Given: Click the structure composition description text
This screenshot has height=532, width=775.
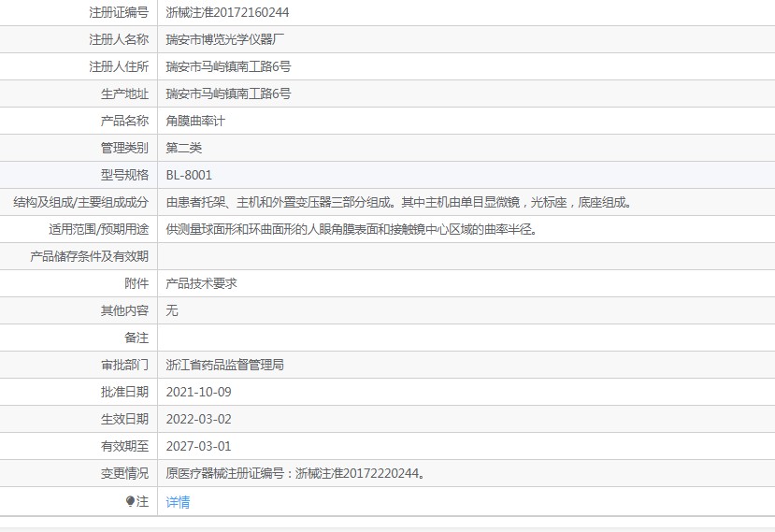Looking at the screenshot, I should 399,202.
